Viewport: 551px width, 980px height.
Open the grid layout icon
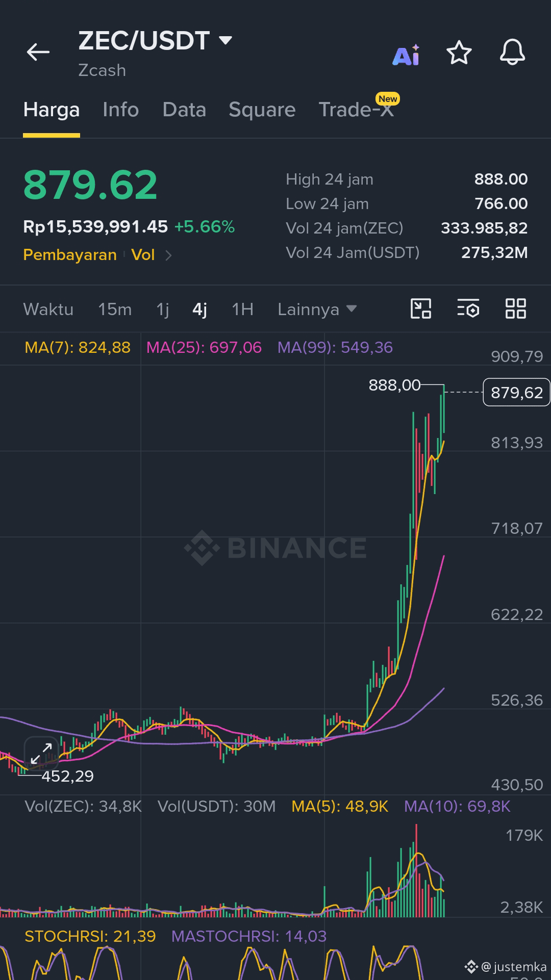point(516,308)
